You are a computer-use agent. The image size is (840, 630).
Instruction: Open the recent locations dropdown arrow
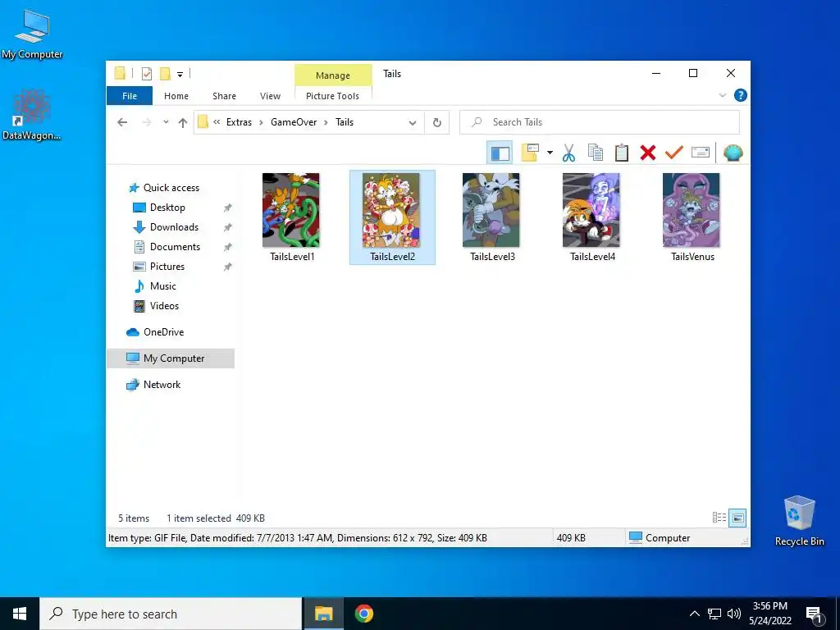point(166,123)
